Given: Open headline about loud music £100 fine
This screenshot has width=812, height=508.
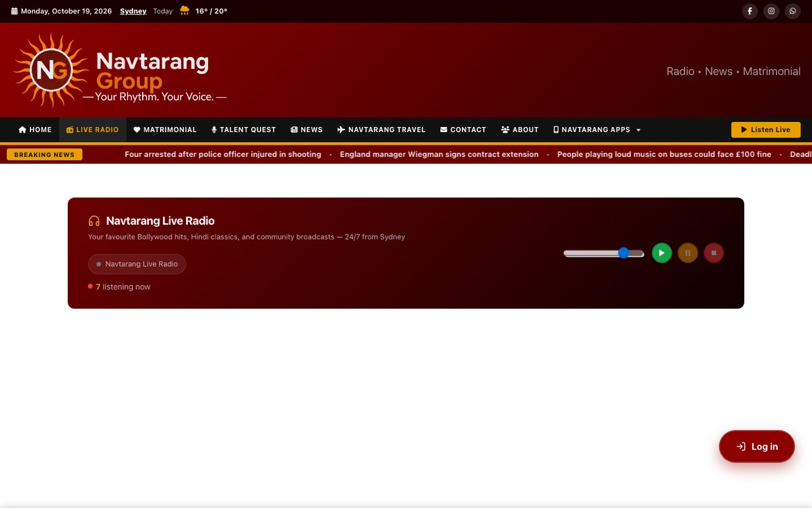Looking at the screenshot, I should click(x=664, y=154).
